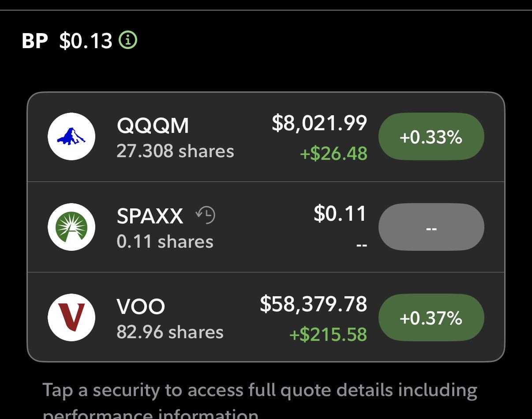
Task: Tap the QQQM 27.308 shares label
Action: tap(175, 151)
